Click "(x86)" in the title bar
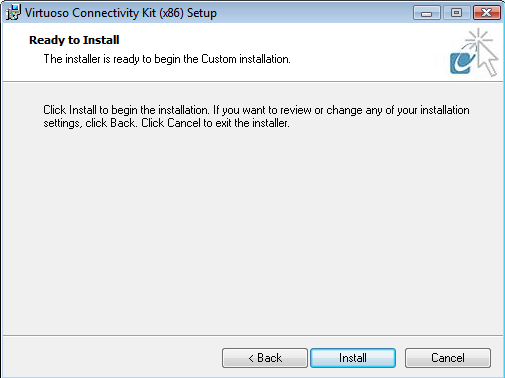Image resolution: width=505 pixels, height=378 pixels. point(171,13)
